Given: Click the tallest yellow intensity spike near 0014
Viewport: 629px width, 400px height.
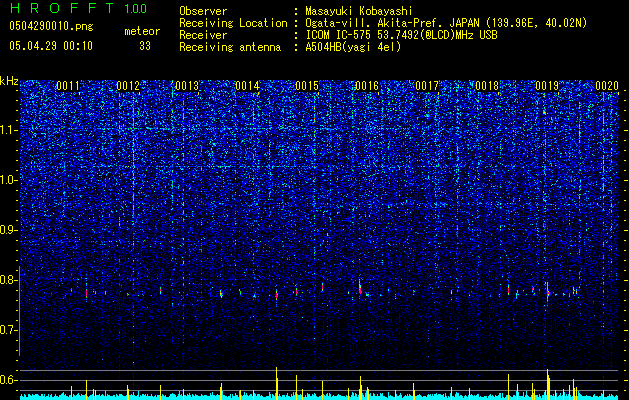Looking at the screenshot, I should [276, 382].
